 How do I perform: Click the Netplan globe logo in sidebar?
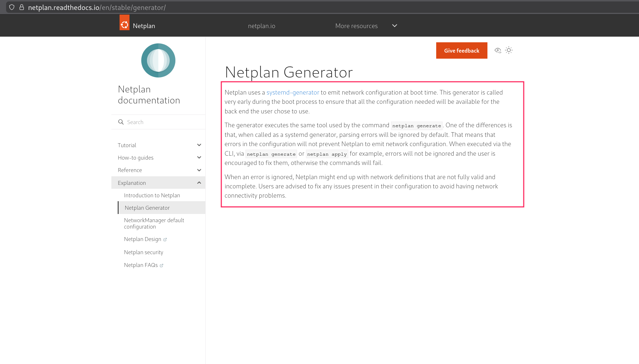[158, 60]
